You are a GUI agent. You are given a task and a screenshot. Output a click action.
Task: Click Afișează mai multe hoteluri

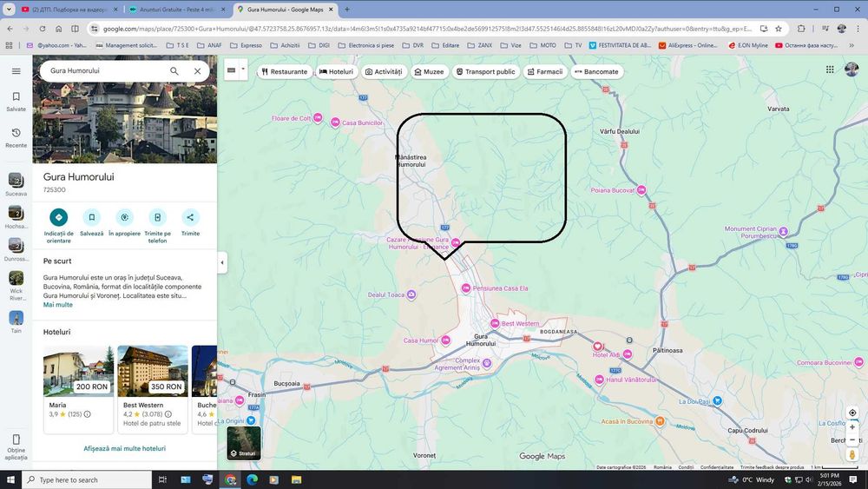click(x=124, y=448)
